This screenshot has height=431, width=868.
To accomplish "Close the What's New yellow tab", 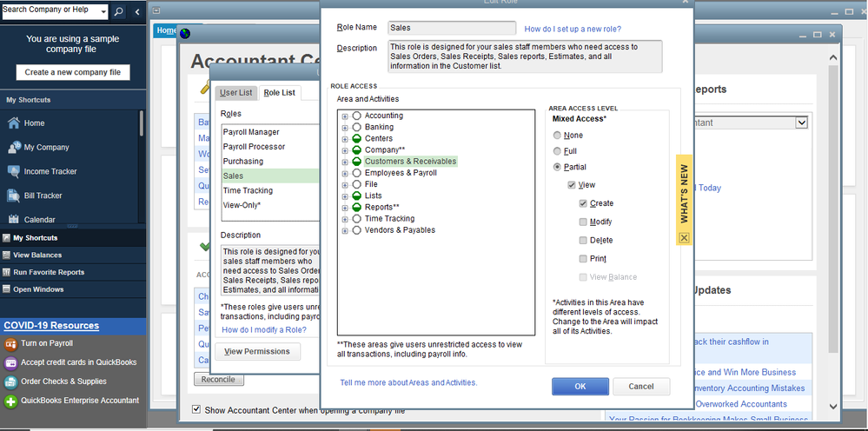I will 684,238.
